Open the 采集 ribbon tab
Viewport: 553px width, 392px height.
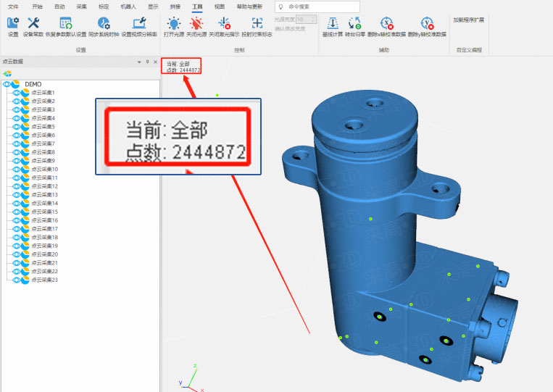[x=81, y=6]
